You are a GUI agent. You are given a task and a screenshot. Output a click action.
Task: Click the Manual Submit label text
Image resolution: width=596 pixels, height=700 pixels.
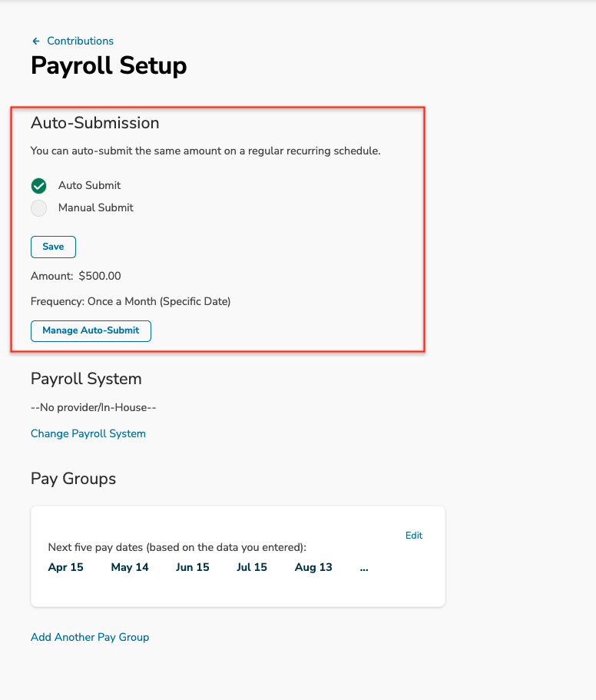(x=96, y=207)
